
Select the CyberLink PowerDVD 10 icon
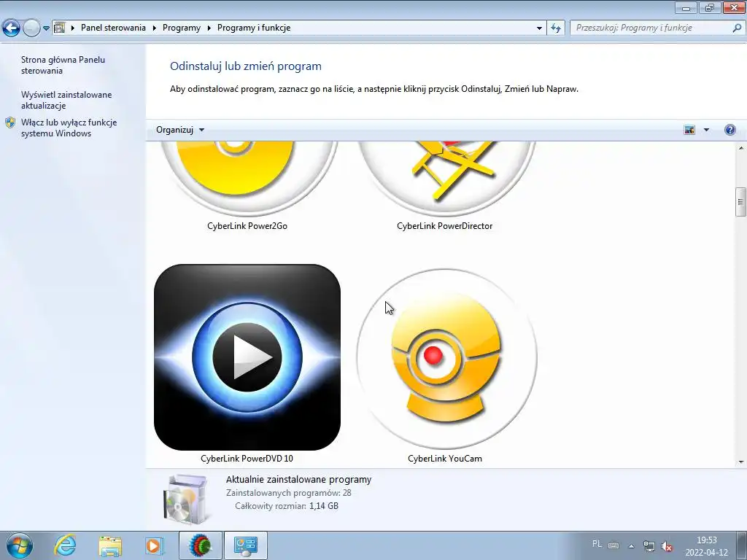pyautogui.click(x=247, y=357)
